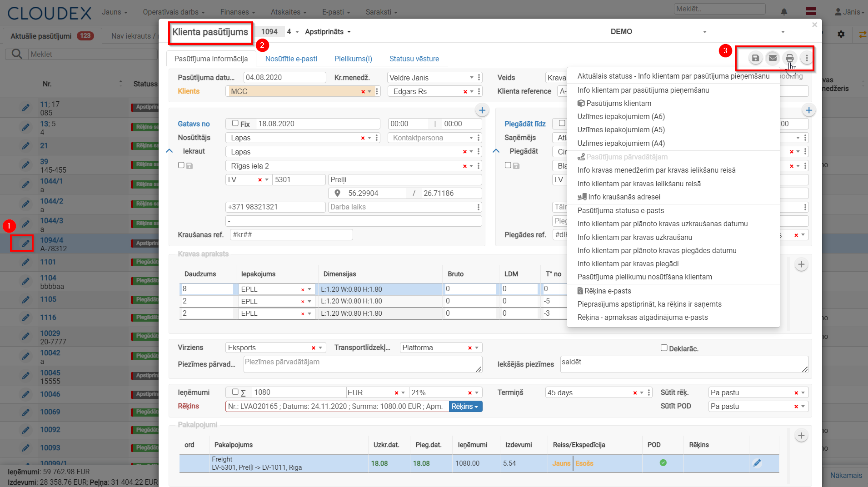Add a cargo row with plus icon

click(x=801, y=264)
